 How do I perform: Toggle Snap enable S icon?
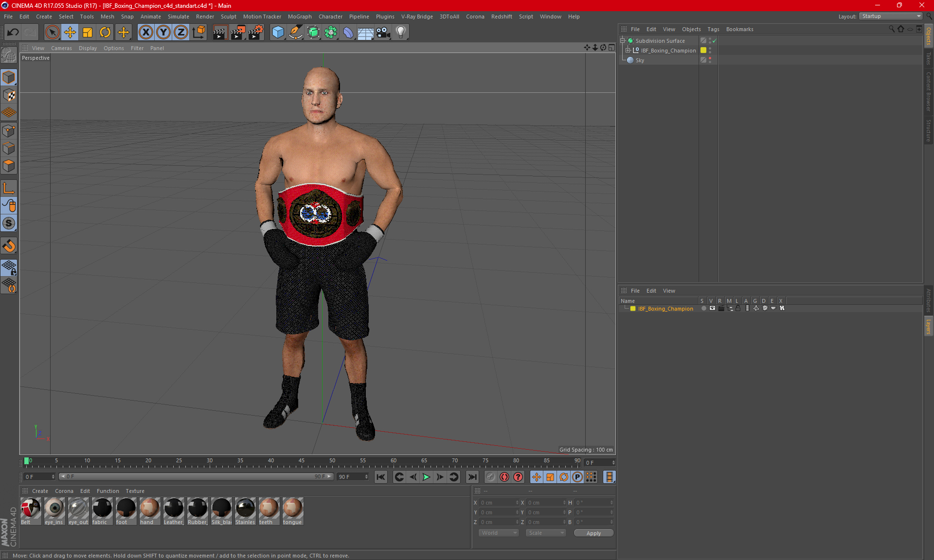[9, 223]
